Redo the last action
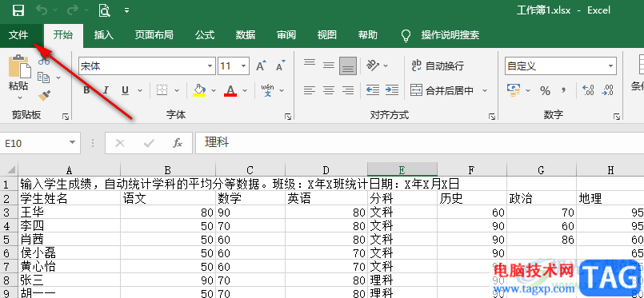 (72, 10)
